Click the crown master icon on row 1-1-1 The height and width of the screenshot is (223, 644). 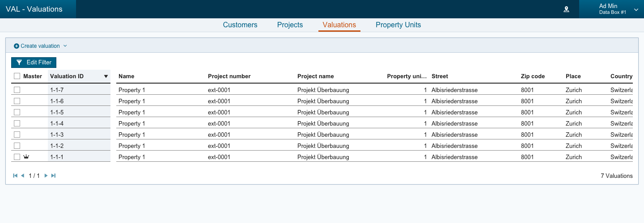[x=26, y=157]
